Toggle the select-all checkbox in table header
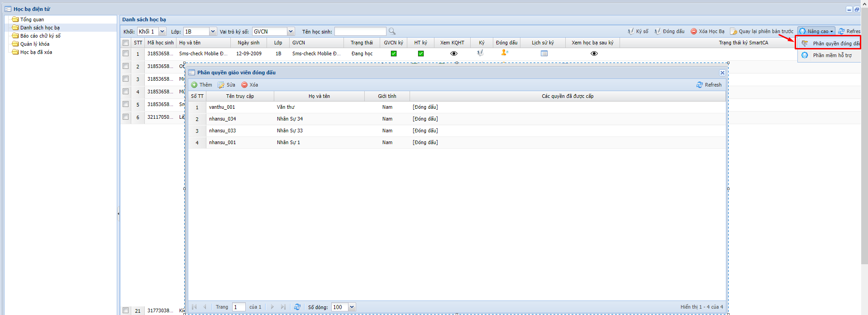This screenshot has width=868, height=315. (x=126, y=43)
